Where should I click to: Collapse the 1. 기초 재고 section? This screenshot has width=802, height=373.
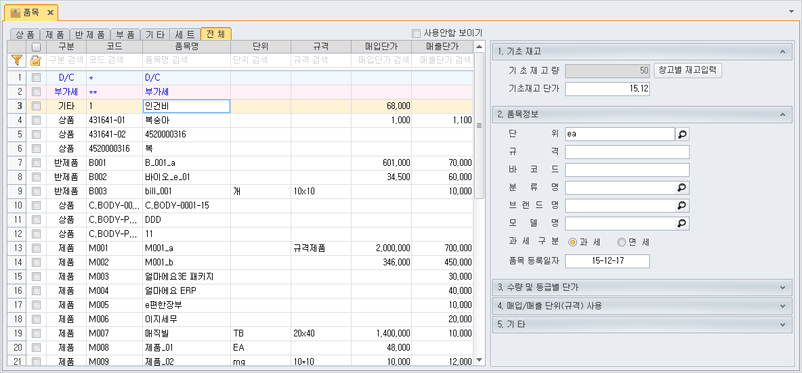[782, 52]
